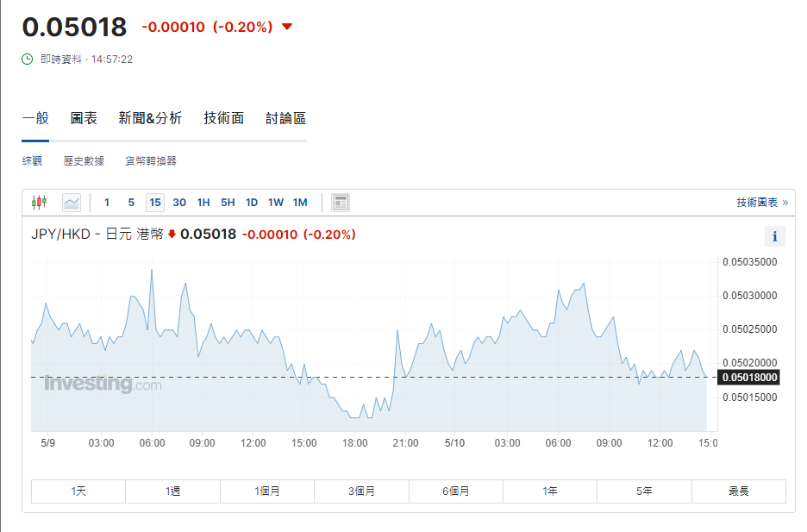The image size is (807, 532).
Task: Go to the 新聞&分析 tab
Action: point(150,119)
